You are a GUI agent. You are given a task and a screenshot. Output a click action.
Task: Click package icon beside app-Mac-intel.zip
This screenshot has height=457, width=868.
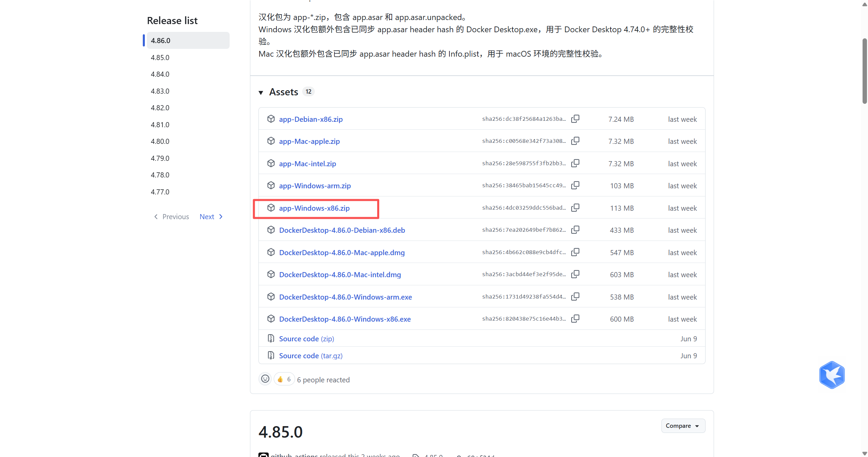271,163
